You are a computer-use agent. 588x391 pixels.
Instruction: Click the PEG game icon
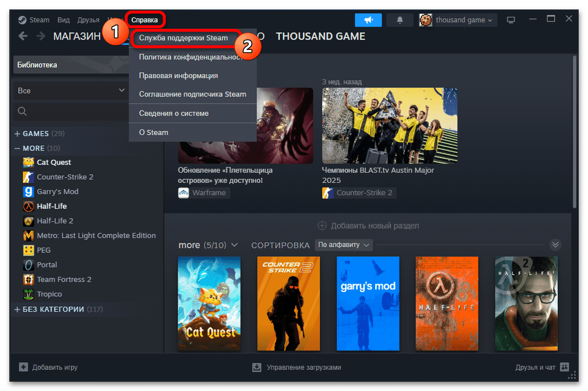[x=28, y=250]
